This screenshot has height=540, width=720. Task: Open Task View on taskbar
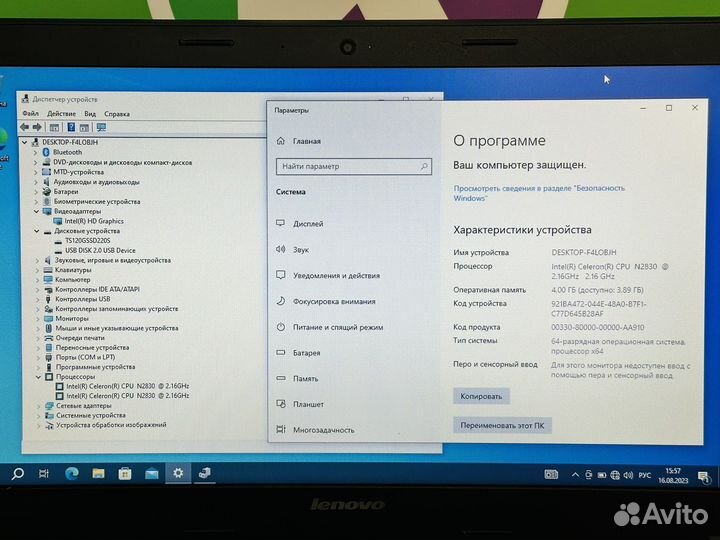click(x=44, y=473)
